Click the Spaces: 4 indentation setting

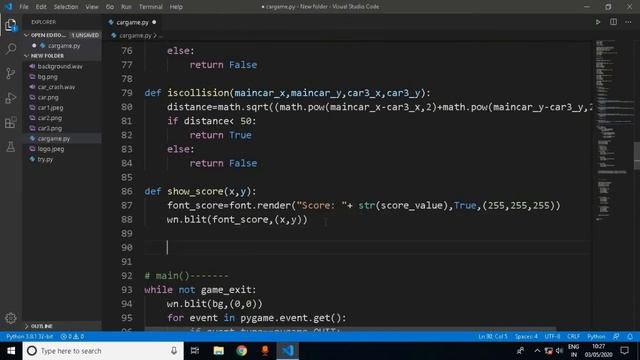point(526,336)
